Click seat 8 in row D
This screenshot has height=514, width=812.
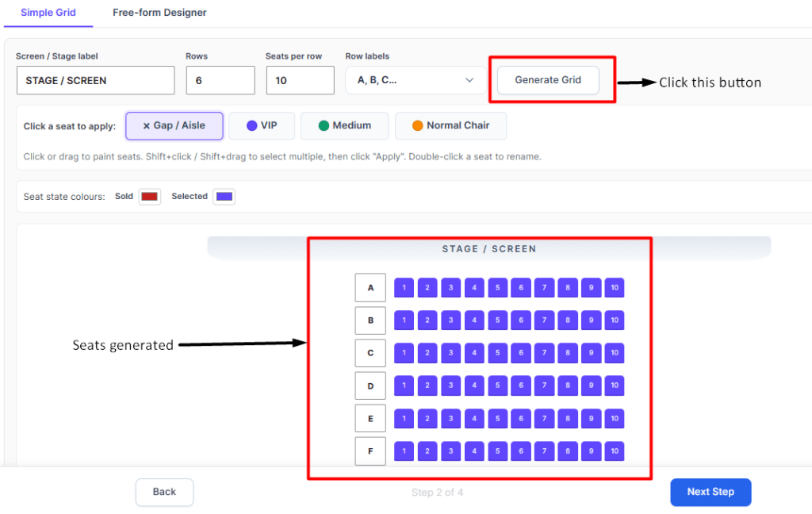click(568, 385)
